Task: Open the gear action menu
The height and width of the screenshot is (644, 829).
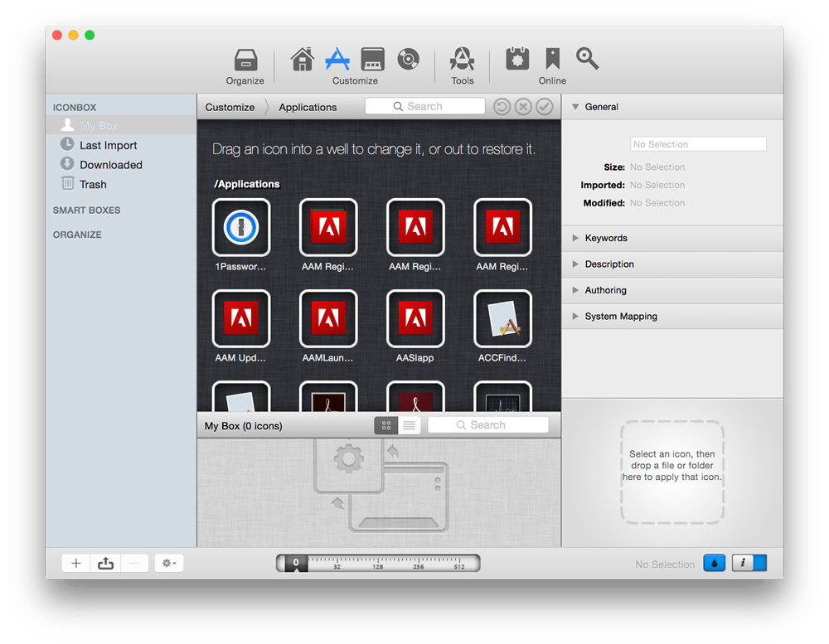Action: pos(169,563)
